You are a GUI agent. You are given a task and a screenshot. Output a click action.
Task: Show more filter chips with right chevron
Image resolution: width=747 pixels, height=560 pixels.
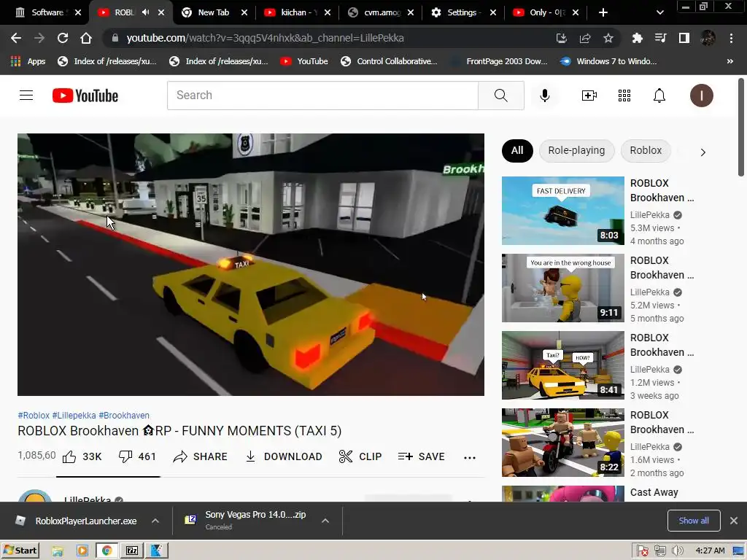point(703,152)
